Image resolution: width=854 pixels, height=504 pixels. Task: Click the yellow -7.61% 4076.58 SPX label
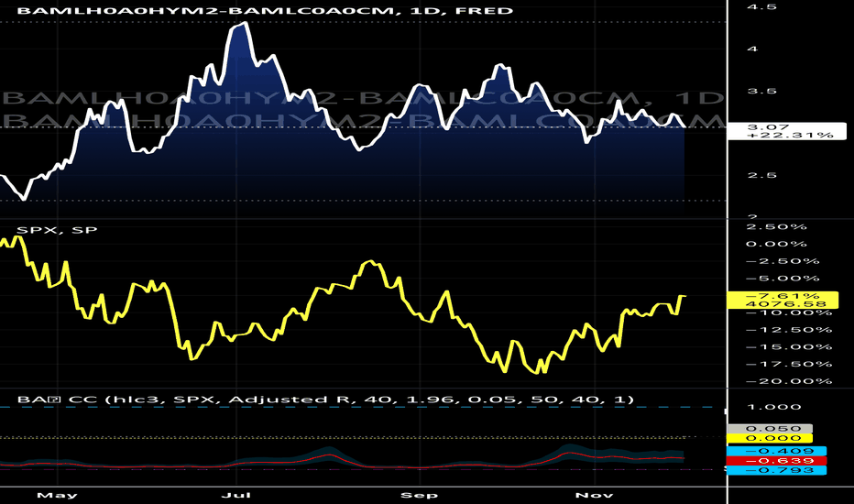click(783, 301)
